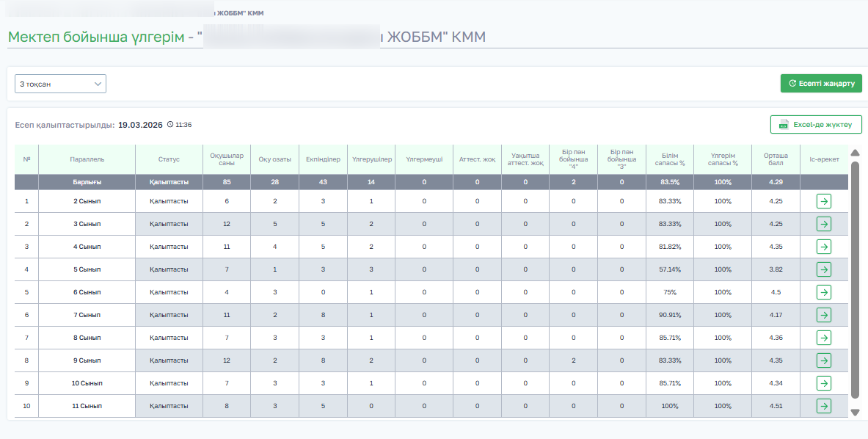The width and height of the screenshot is (868, 439).
Task: Click the 6 Сынып parallel cell
Action: coord(87,292)
